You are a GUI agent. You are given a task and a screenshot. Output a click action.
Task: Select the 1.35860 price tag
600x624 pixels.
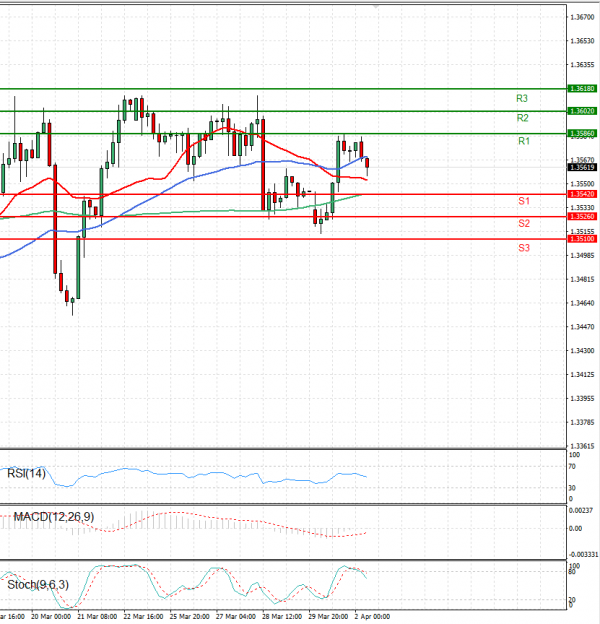582,133
